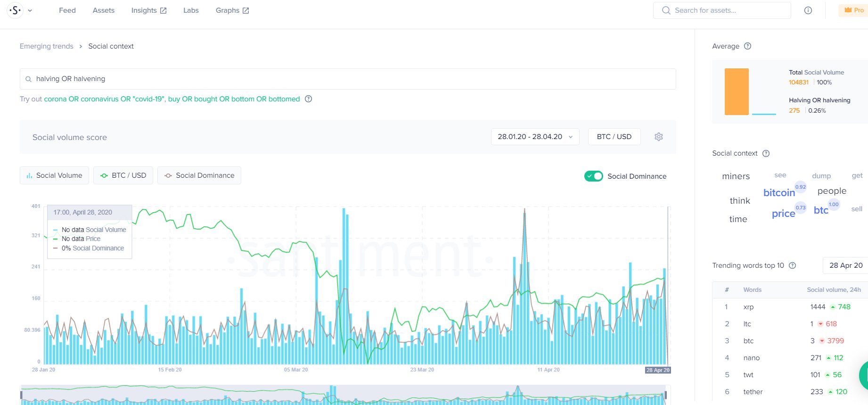This screenshot has height=405, width=868.
Task: Open trending word 'tether' row
Action: (x=790, y=392)
